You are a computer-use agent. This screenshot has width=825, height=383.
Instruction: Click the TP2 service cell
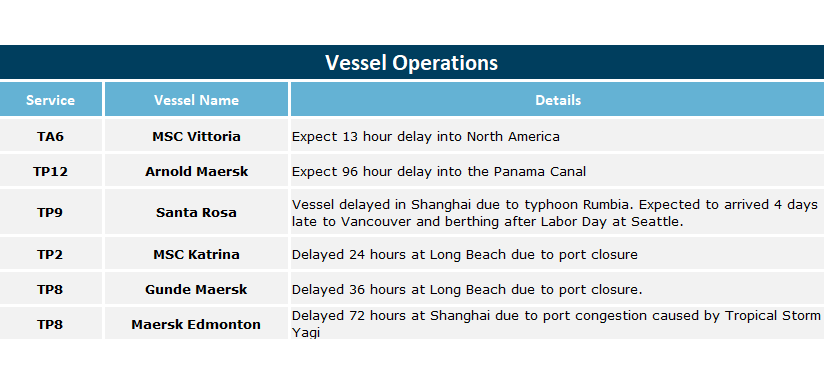51,254
